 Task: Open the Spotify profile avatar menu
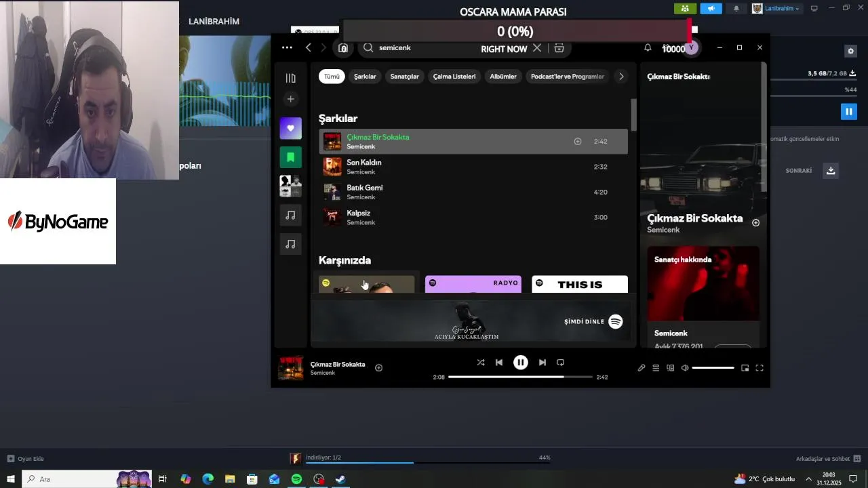[691, 47]
